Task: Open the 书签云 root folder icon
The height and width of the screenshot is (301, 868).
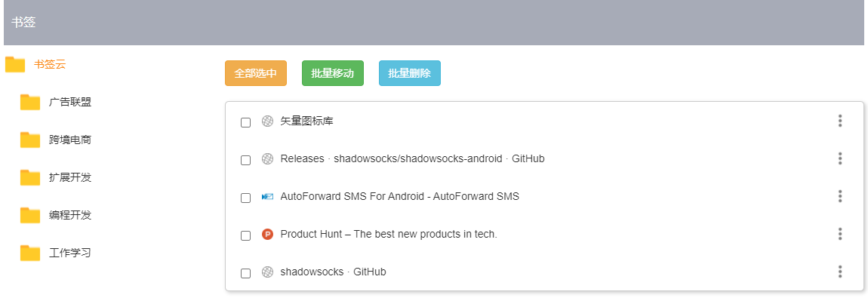Action: click(x=15, y=65)
